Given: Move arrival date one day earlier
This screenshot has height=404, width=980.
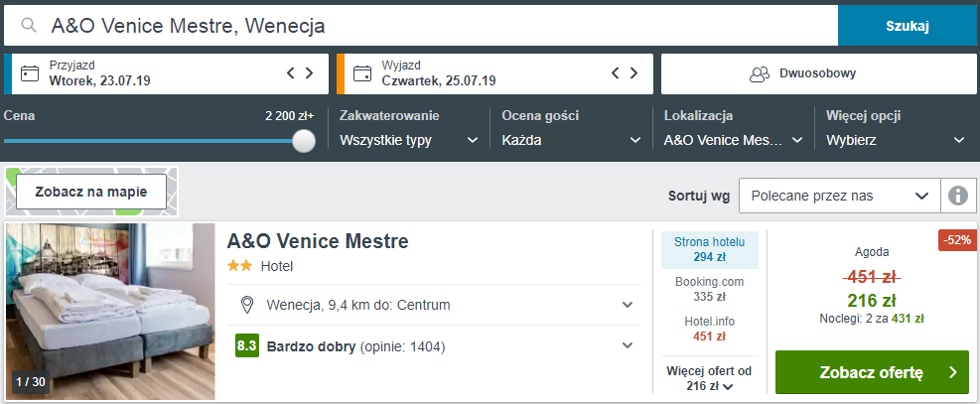Looking at the screenshot, I should (291, 73).
